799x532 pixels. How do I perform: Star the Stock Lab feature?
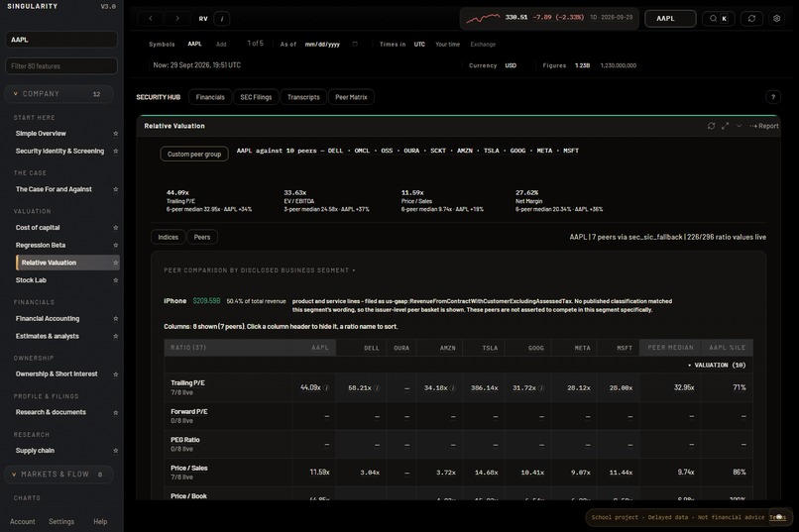point(116,280)
